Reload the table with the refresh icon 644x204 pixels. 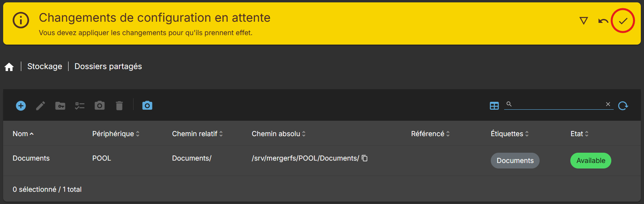623,106
